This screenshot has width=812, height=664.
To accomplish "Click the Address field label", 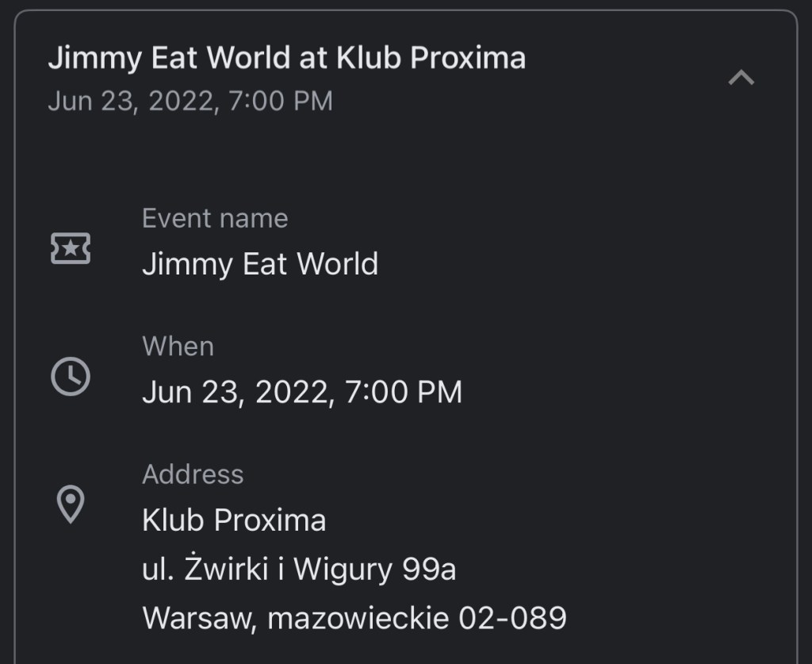I will point(193,474).
